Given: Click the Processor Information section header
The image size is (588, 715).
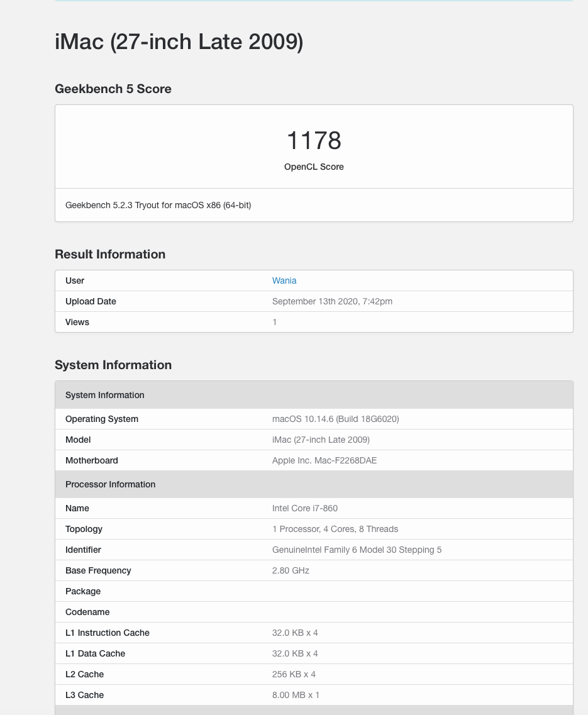Looking at the screenshot, I should pos(314,484).
